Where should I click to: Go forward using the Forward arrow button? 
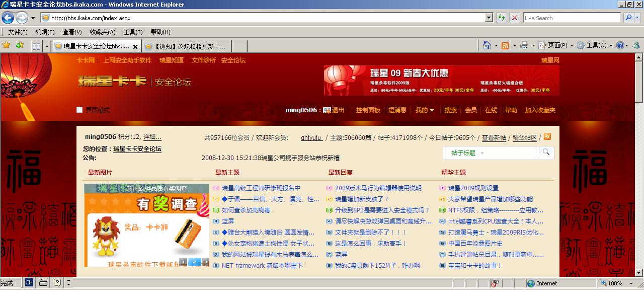point(22,18)
